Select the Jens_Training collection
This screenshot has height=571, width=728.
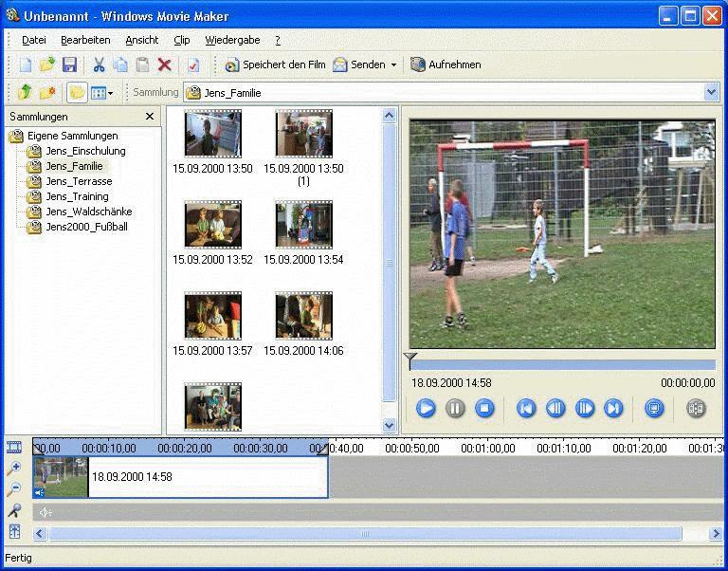click(68, 196)
